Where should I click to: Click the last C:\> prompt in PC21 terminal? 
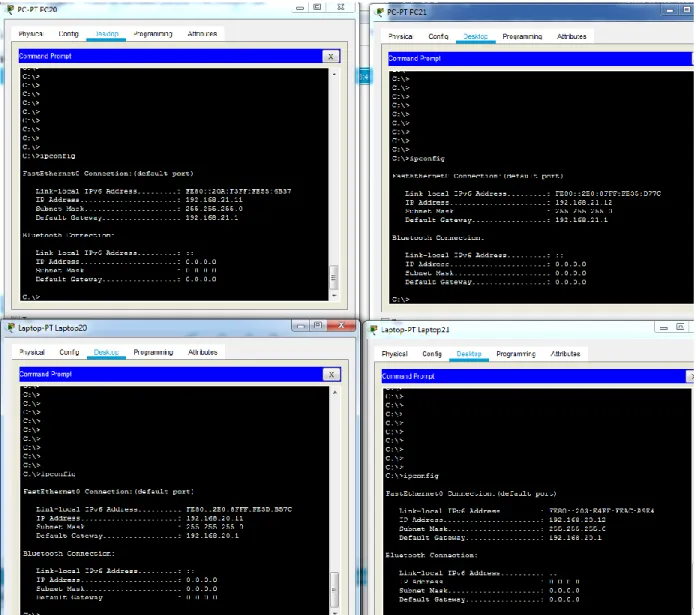pyautogui.click(x=401, y=300)
